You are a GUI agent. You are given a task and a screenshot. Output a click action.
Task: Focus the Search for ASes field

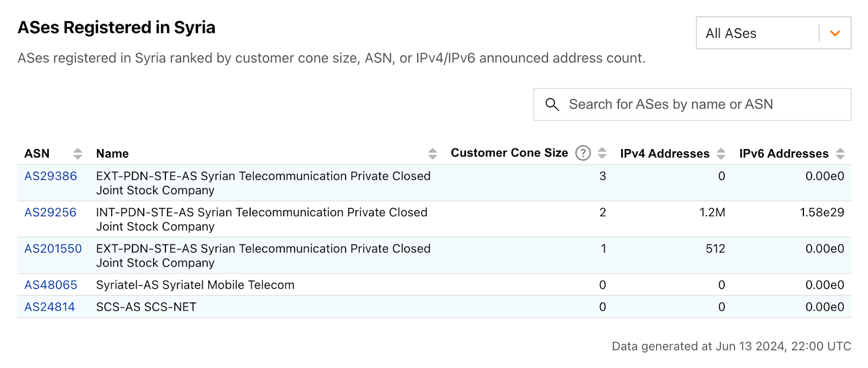tap(692, 105)
